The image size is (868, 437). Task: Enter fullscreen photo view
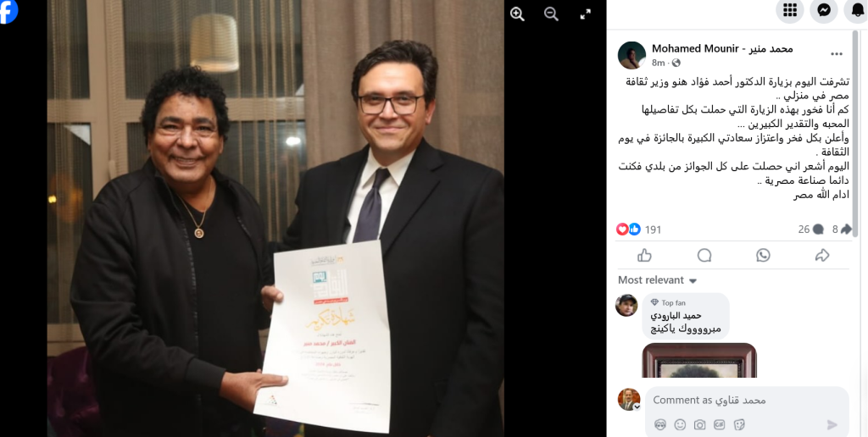tap(585, 14)
